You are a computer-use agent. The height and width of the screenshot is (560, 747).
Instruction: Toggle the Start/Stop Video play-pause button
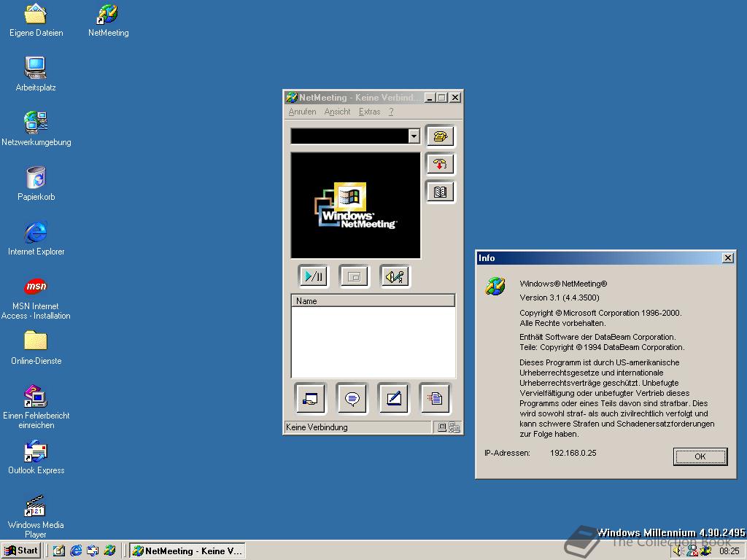coord(314,276)
